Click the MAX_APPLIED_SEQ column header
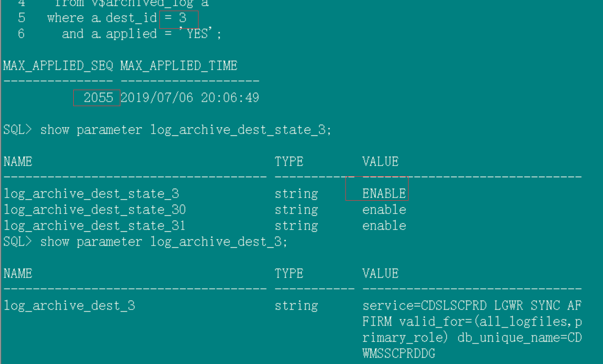The width and height of the screenshot is (603, 364). [58, 66]
